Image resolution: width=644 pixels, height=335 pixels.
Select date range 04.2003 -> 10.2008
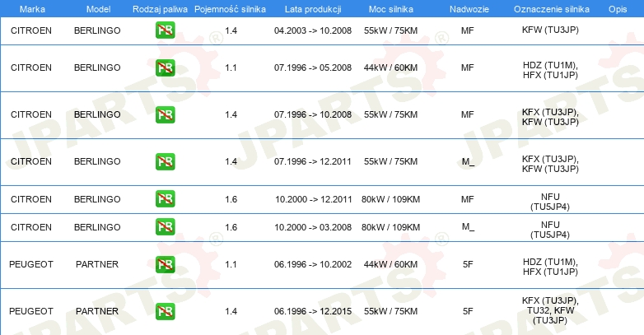coord(313,30)
